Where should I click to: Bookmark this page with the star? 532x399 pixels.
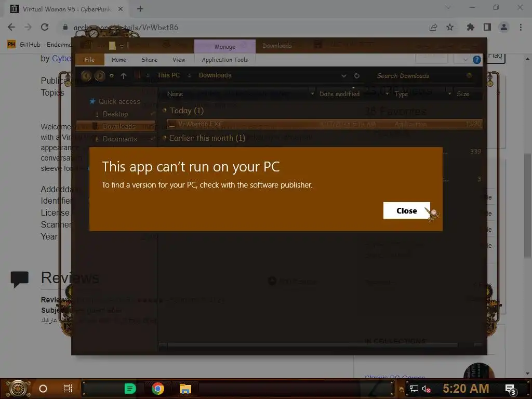(x=450, y=27)
